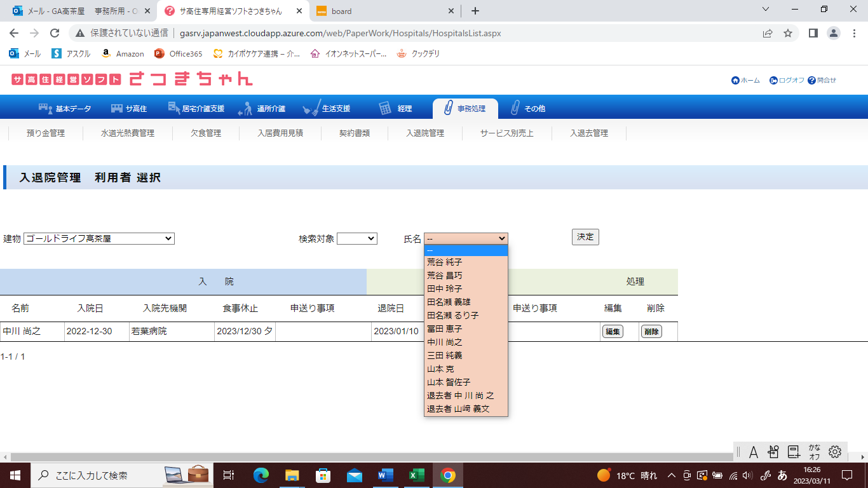Click 編集 button for 中川 尚之
The height and width of the screenshot is (488, 868).
[x=613, y=332]
